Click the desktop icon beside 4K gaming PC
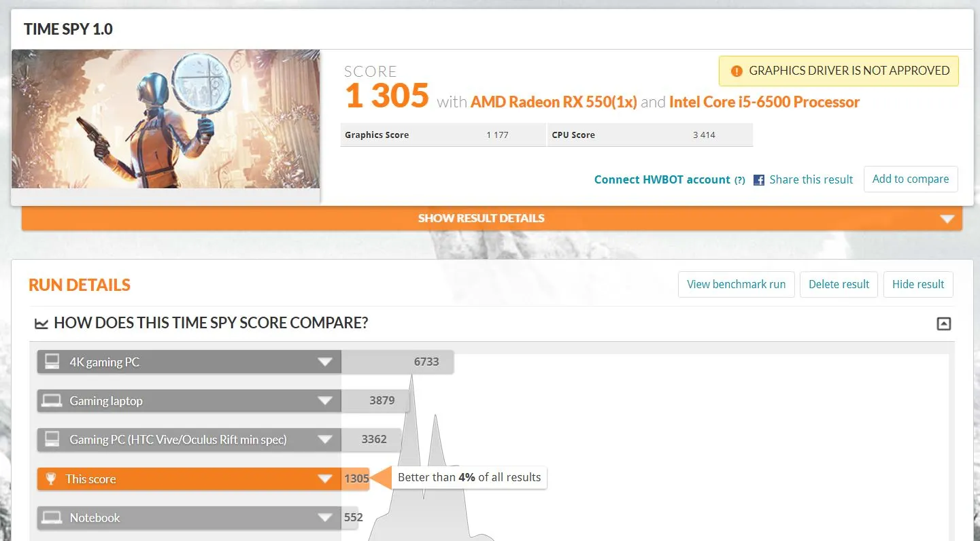 52,362
